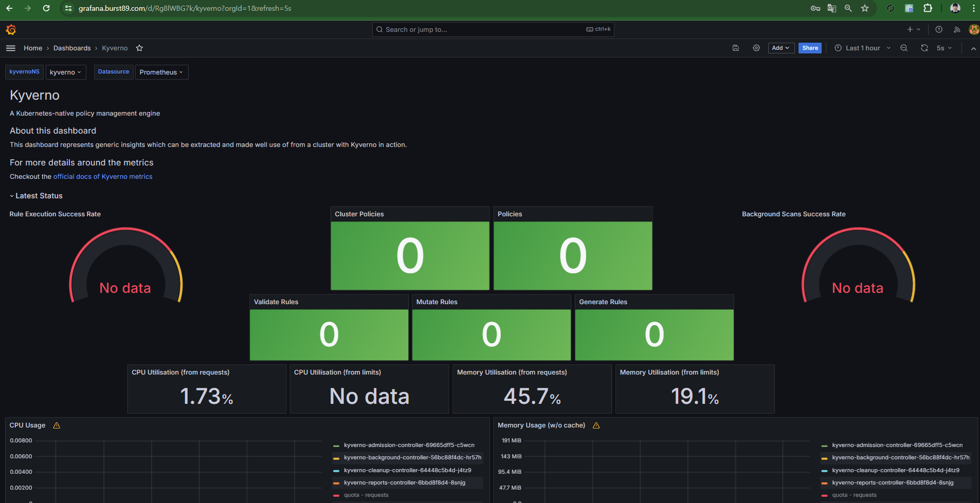Open Generate Rules panel title
The image size is (980, 503).
coord(603,302)
